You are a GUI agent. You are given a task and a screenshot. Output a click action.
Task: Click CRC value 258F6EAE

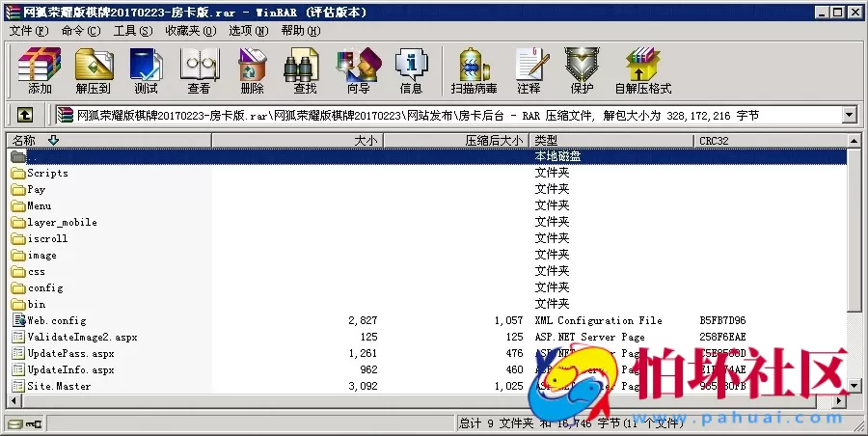coord(722,337)
